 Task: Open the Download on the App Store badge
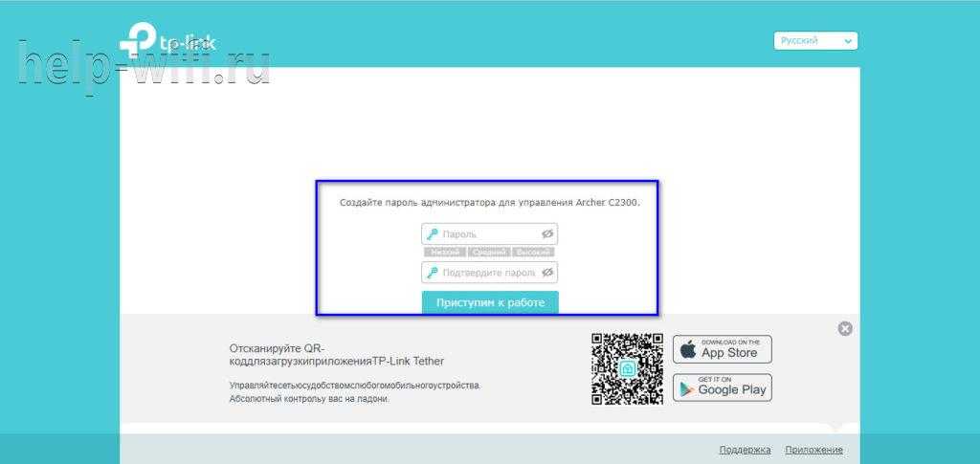[723, 349]
